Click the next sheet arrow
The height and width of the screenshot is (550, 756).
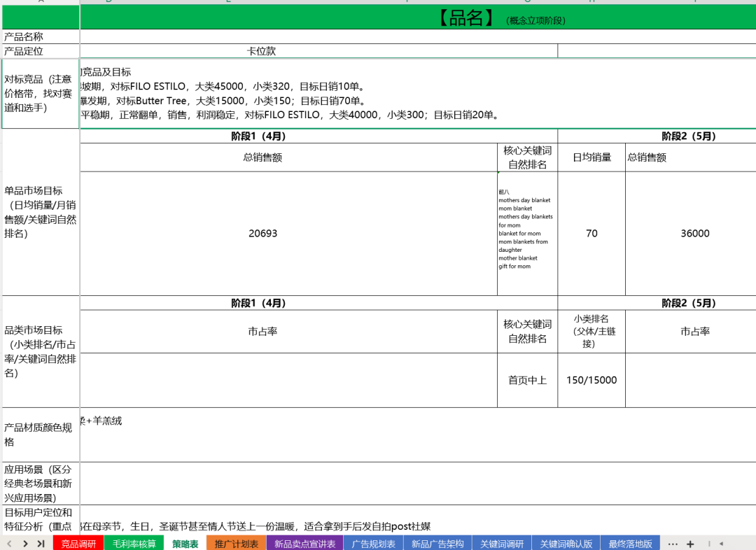(x=25, y=544)
